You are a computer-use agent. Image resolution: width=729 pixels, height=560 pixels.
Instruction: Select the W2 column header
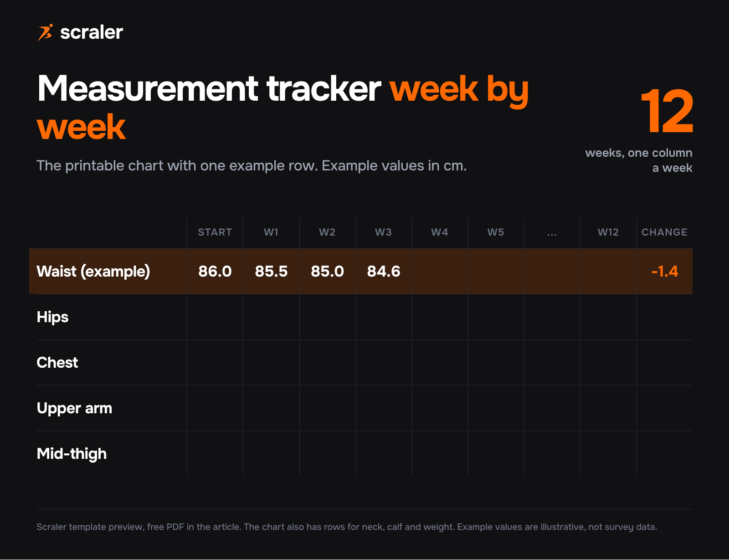pyautogui.click(x=327, y=232)
